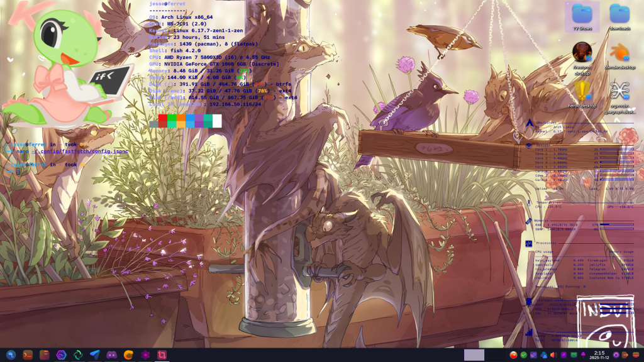Click the highlighted virtual desktop in pager

pos(474,355)
